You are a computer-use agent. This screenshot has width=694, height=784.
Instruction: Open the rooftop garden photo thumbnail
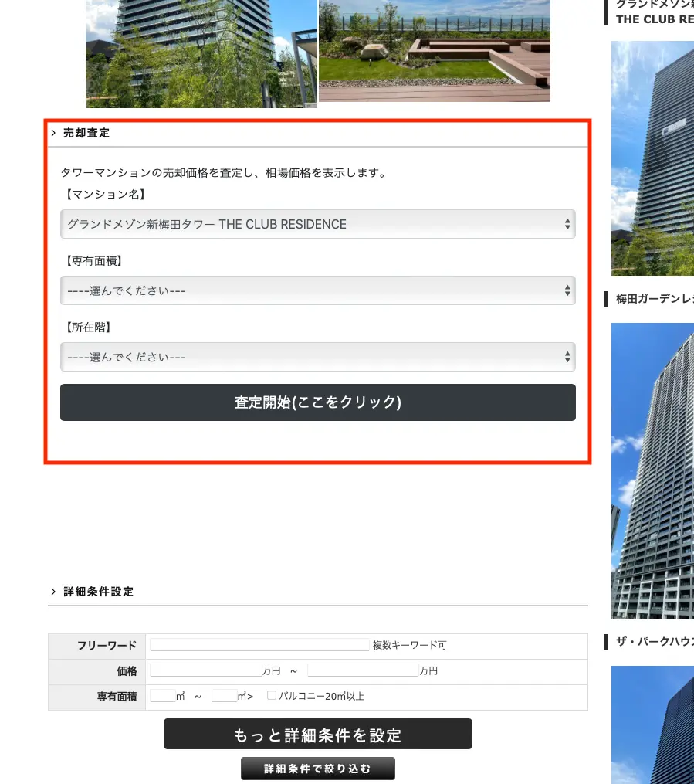pos(434,50)
